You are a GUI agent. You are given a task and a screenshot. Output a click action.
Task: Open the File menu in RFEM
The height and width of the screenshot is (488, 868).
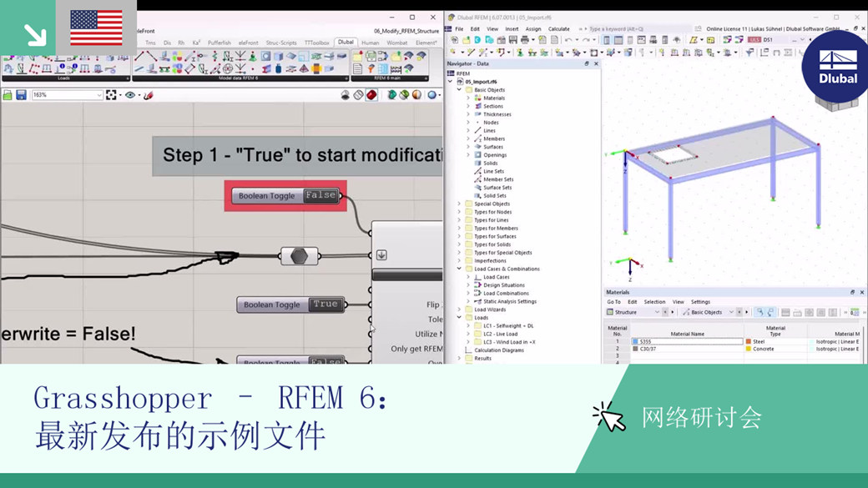tap(460, 28)
